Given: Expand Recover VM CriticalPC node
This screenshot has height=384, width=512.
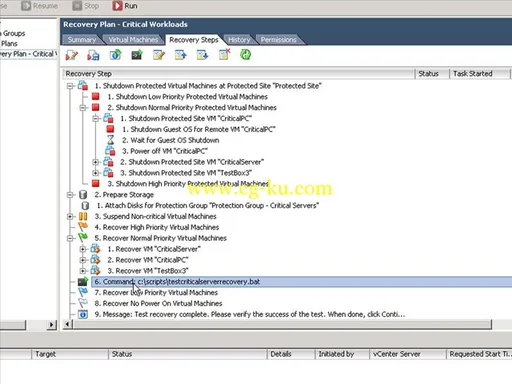Looking at the screenshot, I should click(x=83, y=260).
